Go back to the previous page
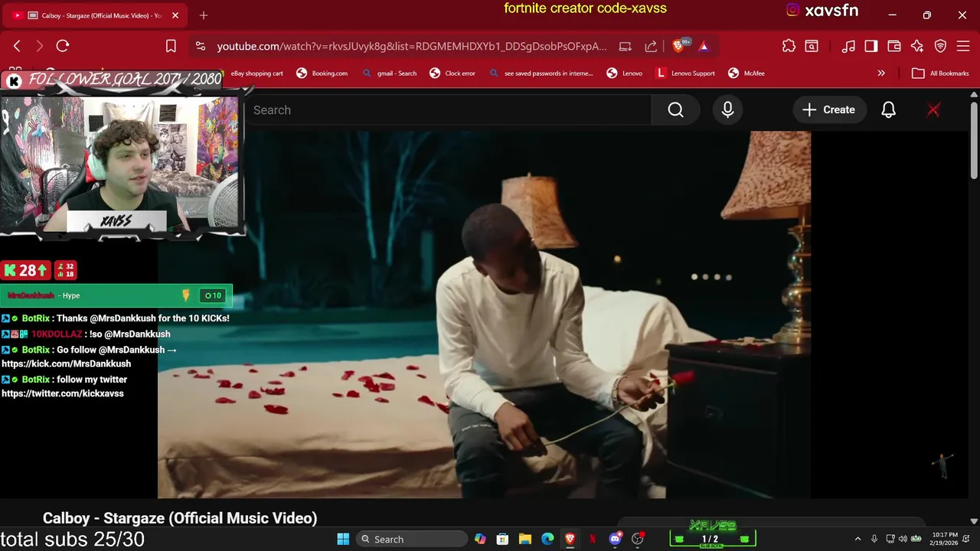Image resolution: width=980 pixels, height=551 pixels. tap(17, 46)
